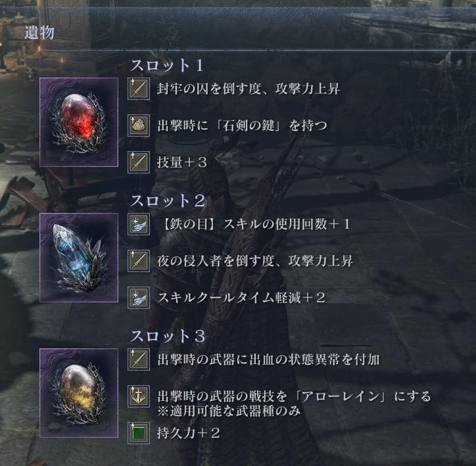Select the スロット２ heading
This screenshot has width=476, height=466.
coord(168,201)
